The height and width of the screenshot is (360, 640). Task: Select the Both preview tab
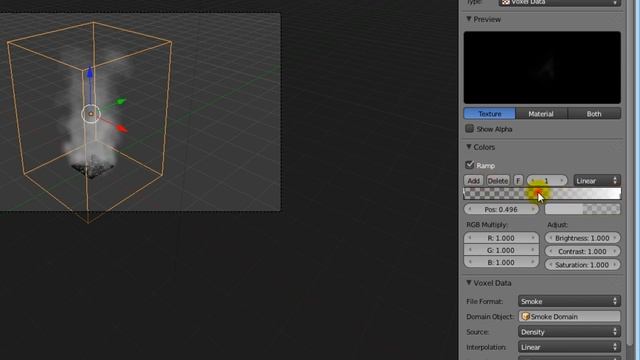(x=594, y=113)
